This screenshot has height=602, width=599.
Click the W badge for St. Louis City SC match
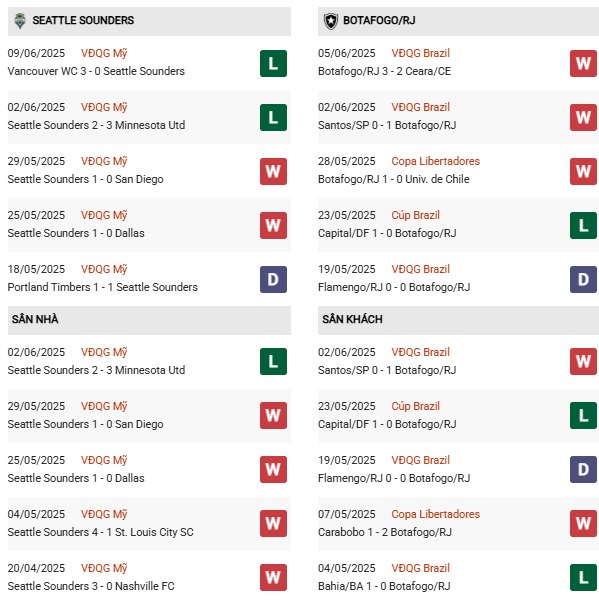273,523
